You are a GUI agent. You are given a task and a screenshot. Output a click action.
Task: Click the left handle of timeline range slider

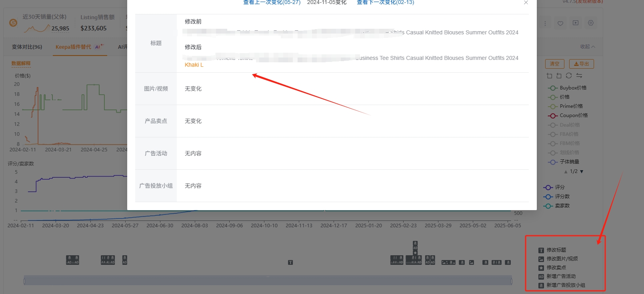click(x=24, y=281)
